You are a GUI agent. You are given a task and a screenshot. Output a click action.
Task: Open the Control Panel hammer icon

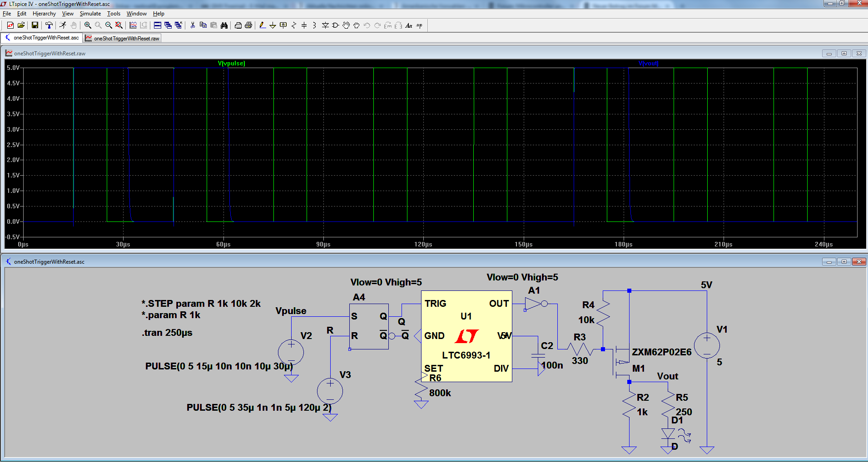coord(49,25)
